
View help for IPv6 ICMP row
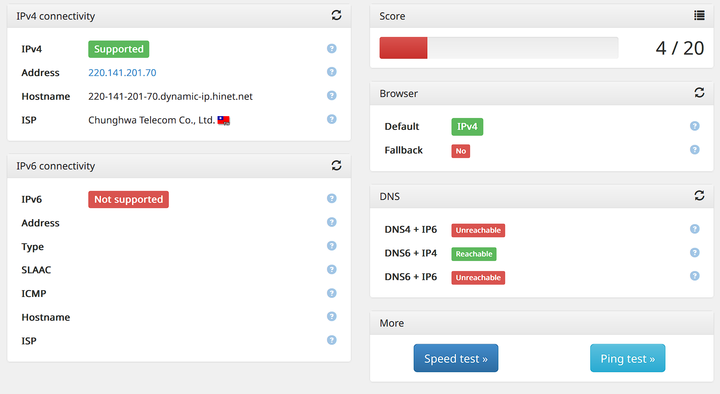[x=332, y=293]
